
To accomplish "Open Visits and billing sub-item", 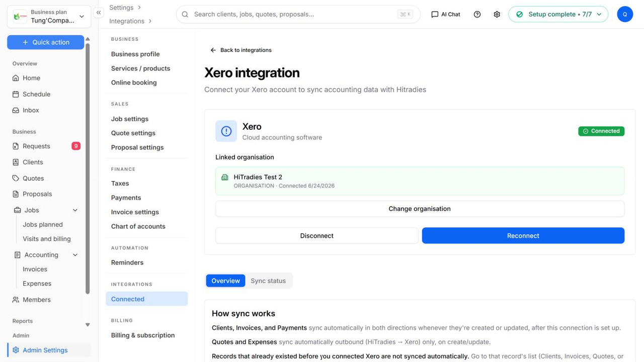I will click(x=47, y=239).
